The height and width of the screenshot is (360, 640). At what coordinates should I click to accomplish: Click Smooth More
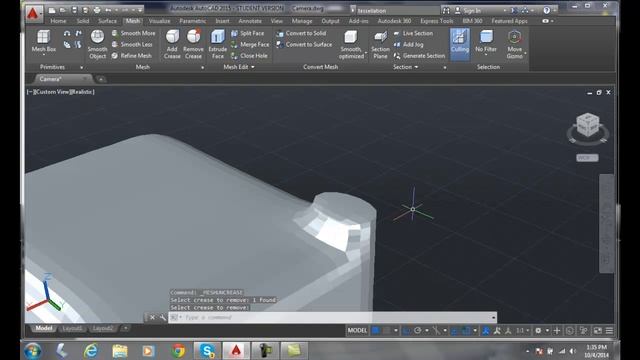[133, 33]
